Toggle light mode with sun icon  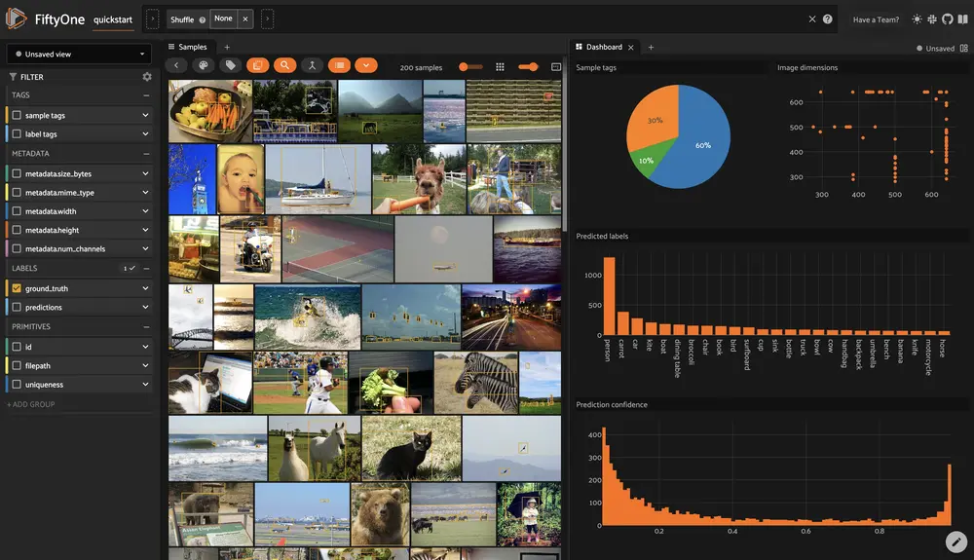click(917, 19)
